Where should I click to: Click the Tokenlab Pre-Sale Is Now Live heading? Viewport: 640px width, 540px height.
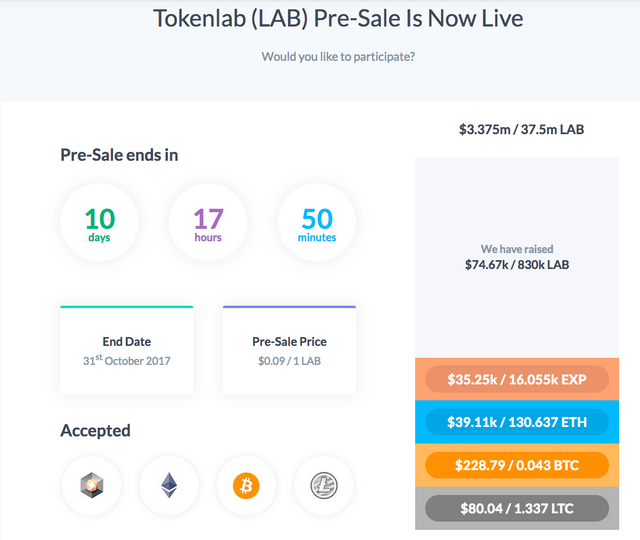tap(338, 19)
